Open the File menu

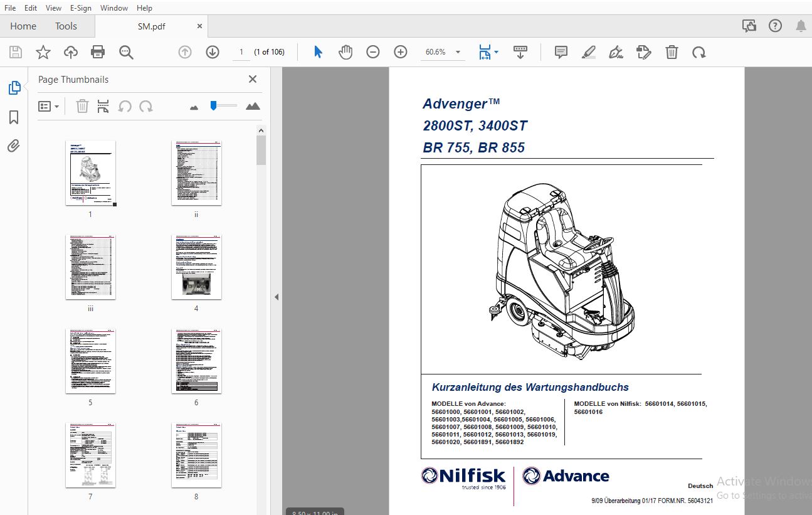click(x=10, y=8)
